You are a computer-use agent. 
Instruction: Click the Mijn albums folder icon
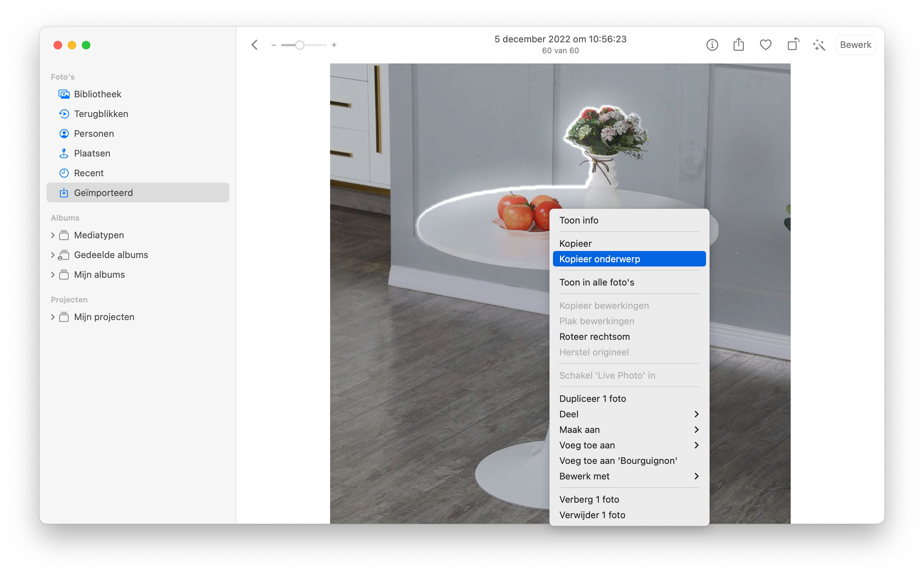point(64,275)
